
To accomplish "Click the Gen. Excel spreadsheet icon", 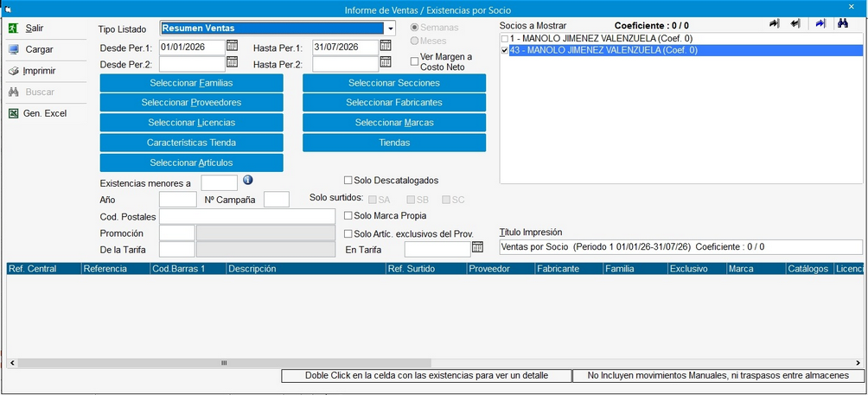I will 13,113.
